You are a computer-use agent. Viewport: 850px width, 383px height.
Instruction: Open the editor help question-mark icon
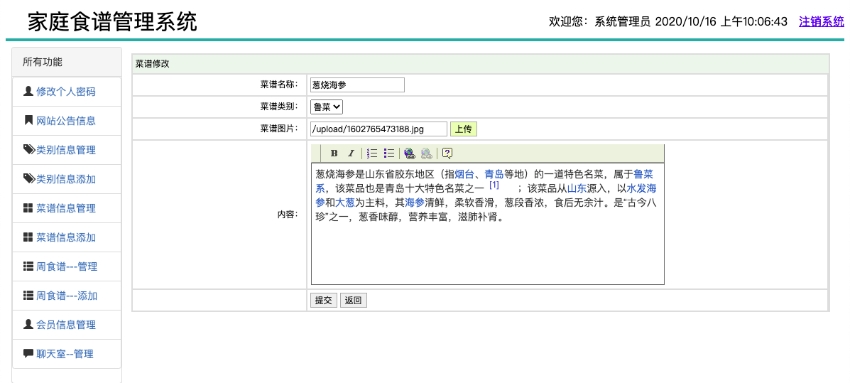pyautogui.click(x=447, y=153)
